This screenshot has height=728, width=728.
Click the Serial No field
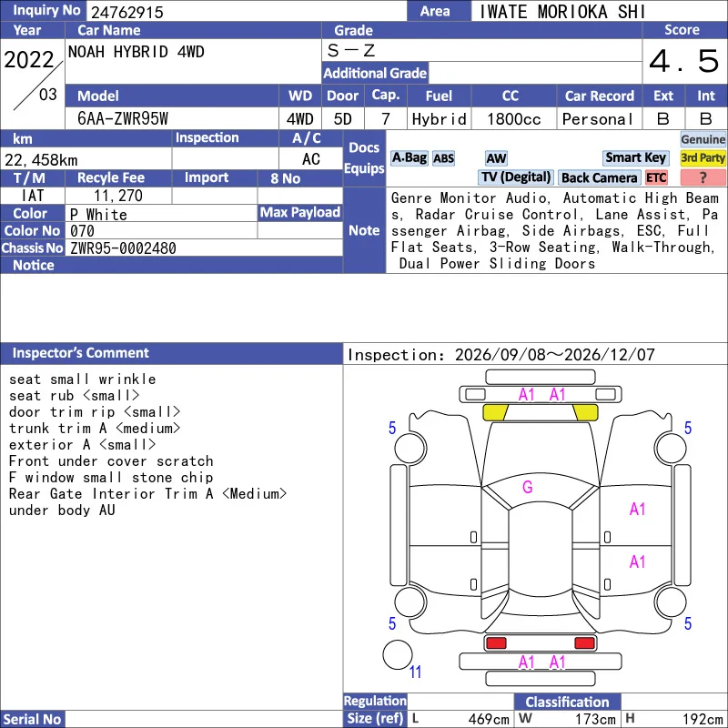click(x=204, y=719)
